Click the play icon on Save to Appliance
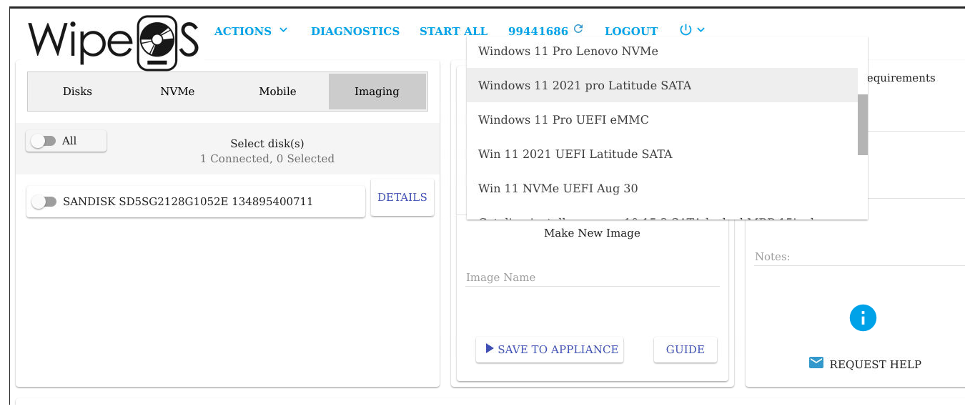Image resolution: width=980 pixels, height=414 pixels. coord(490,349)
